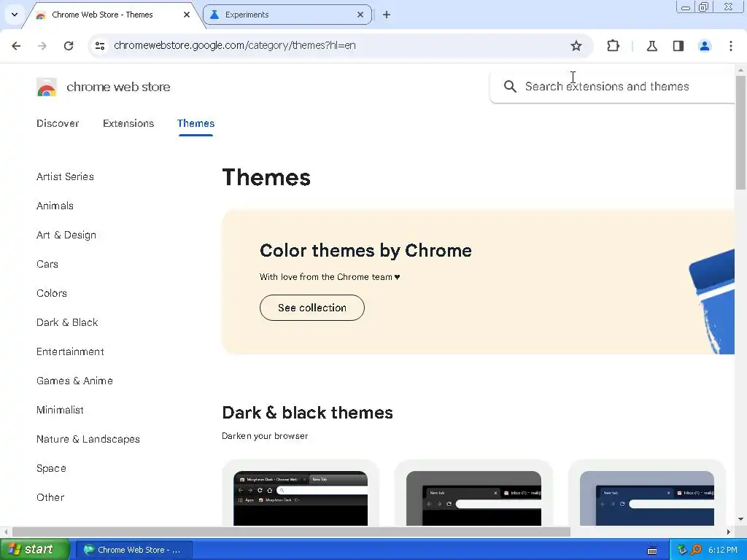Open the first dark theme thumbnail

click(301, 498)
